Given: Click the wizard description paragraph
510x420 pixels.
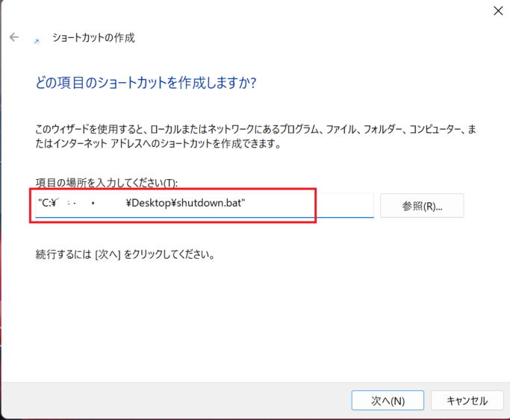Looking at the screenshot, I should click(255, 136).
